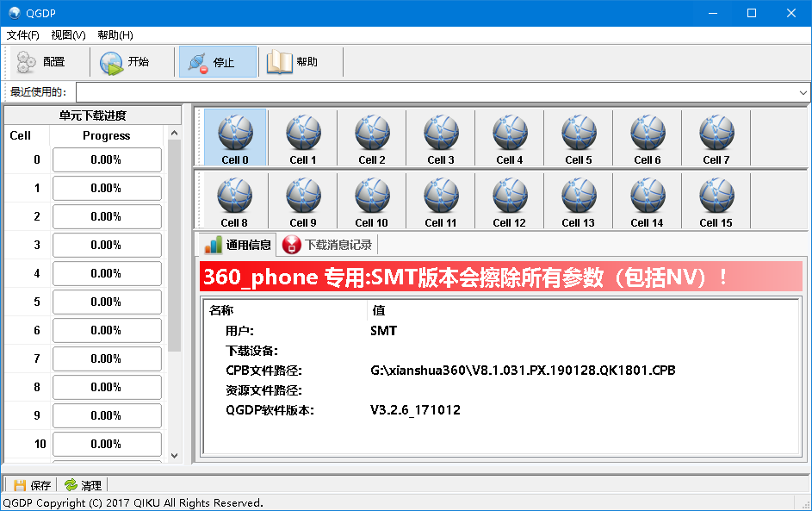The width and height of the screenshot is (812, 511).
Task: Switch to the 下载消息记录 tab
Action: point(327,245)
